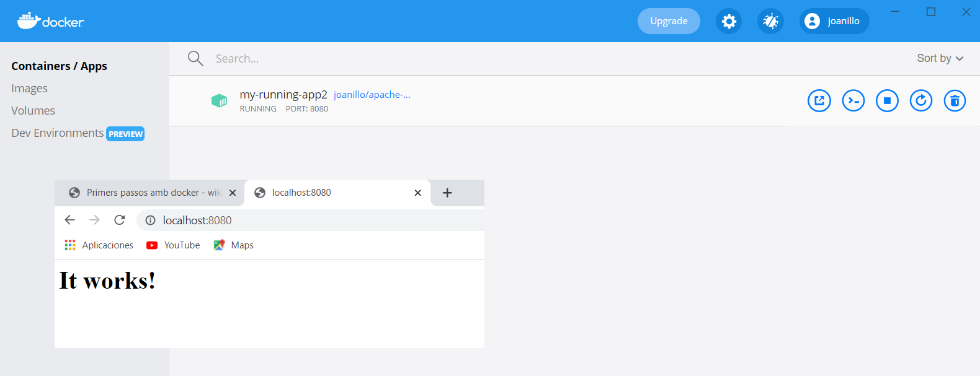Open the troubleshoot bug icon

770,21
